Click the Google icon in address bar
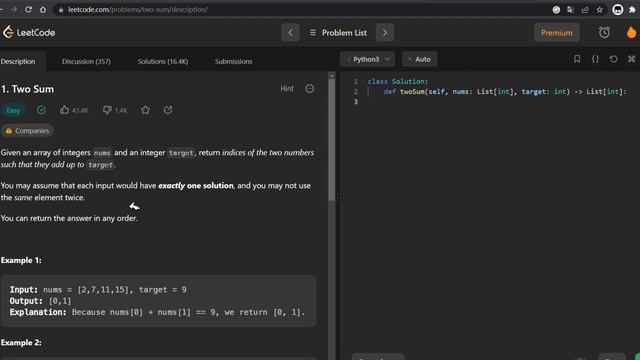 click(556, 10)
